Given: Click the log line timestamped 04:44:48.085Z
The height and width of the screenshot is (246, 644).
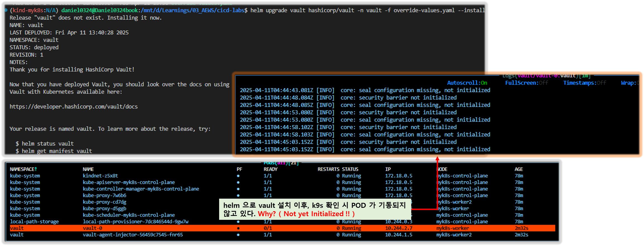Looking at the screenshot, I should (x=365, y=105).
